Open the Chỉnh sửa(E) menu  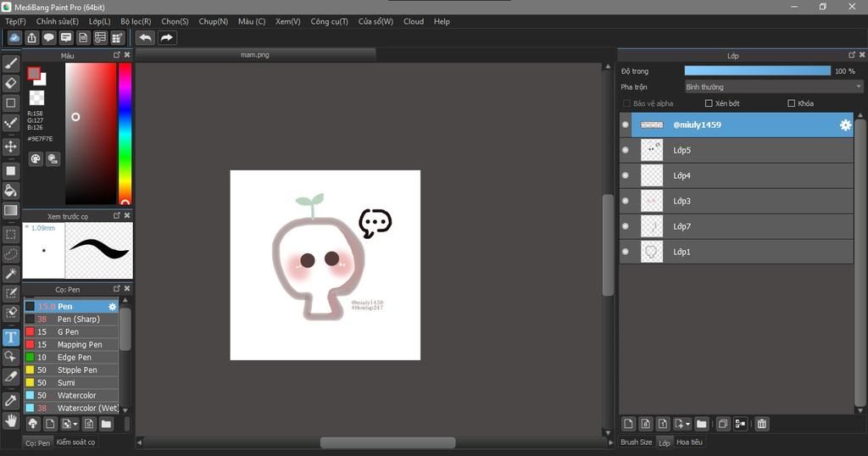point(57,21)
